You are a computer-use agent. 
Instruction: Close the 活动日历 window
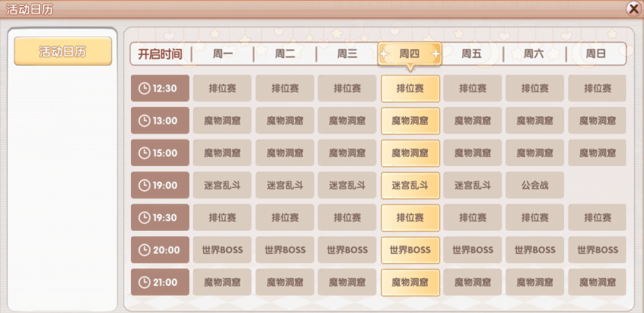click(633, 9)
